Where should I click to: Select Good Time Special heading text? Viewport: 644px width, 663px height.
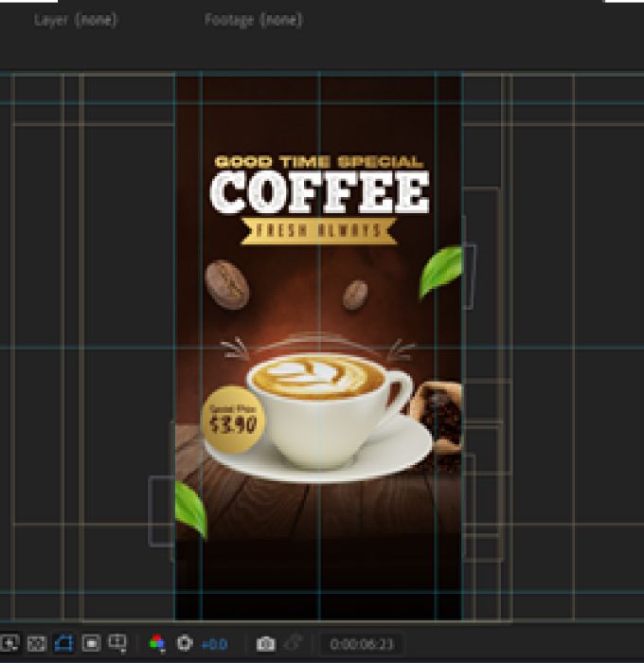click(319, 162)
